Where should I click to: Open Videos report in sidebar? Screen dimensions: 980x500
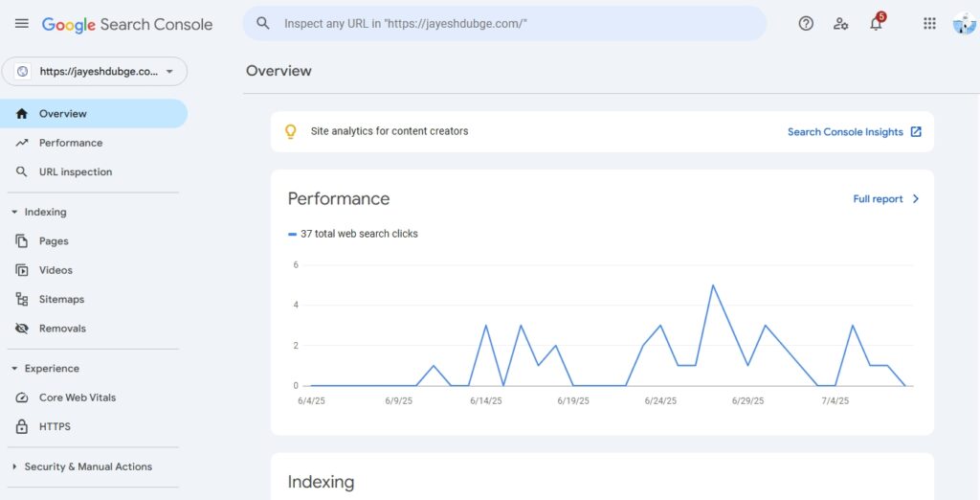tap(94, 270)
